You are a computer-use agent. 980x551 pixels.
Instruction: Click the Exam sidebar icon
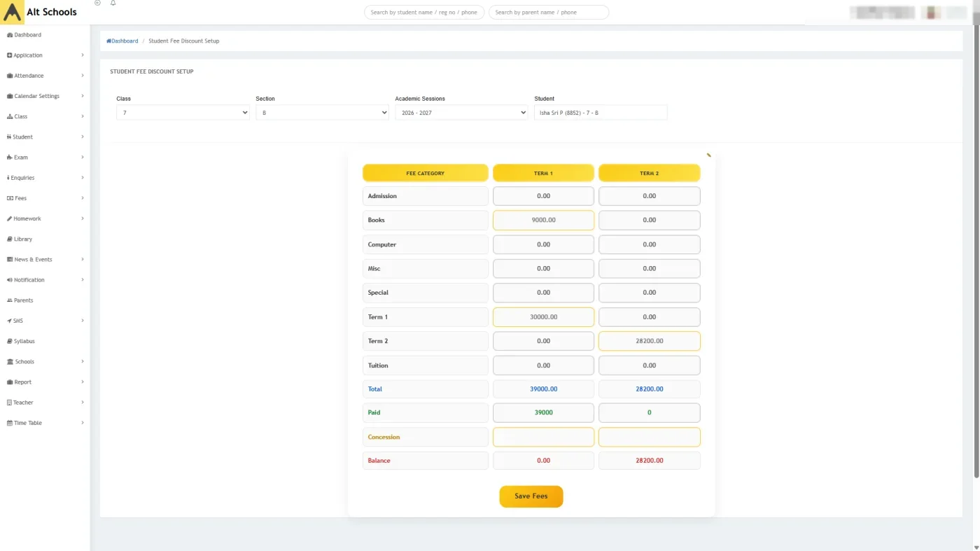pos(10,158)
